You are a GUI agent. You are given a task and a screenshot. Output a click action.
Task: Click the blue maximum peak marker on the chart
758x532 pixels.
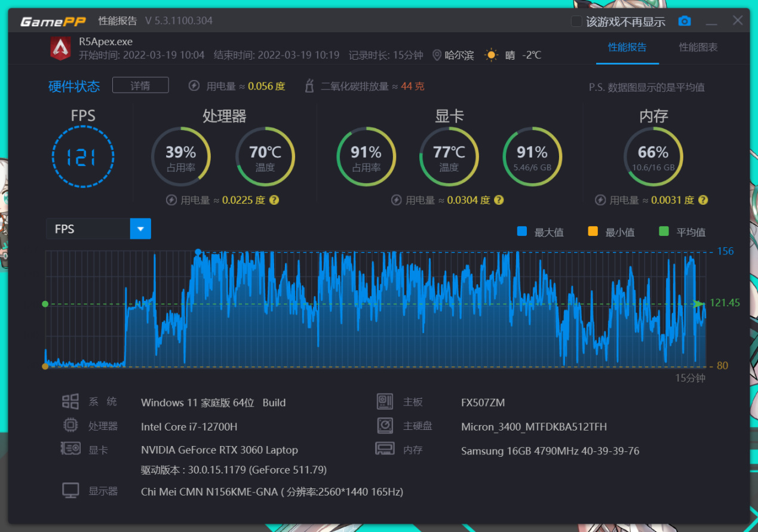pyautogui.click(x=198, y=252)
